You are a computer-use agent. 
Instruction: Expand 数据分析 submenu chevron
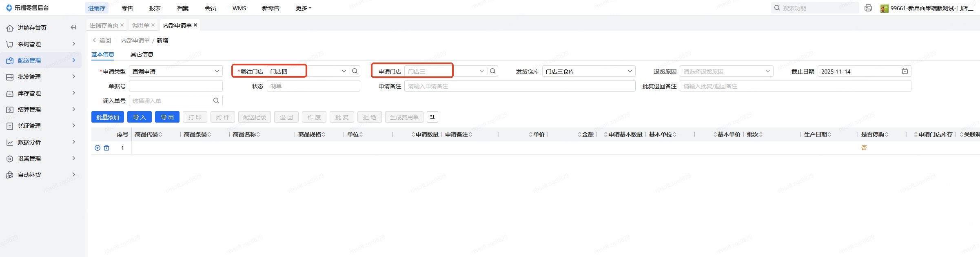click(x=74, y=142)
